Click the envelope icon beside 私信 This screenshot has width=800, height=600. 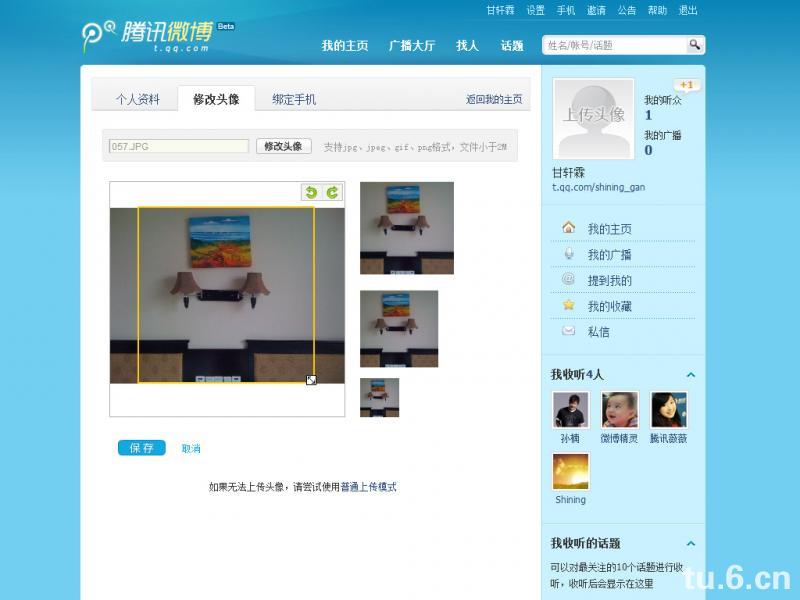(568, 331)
